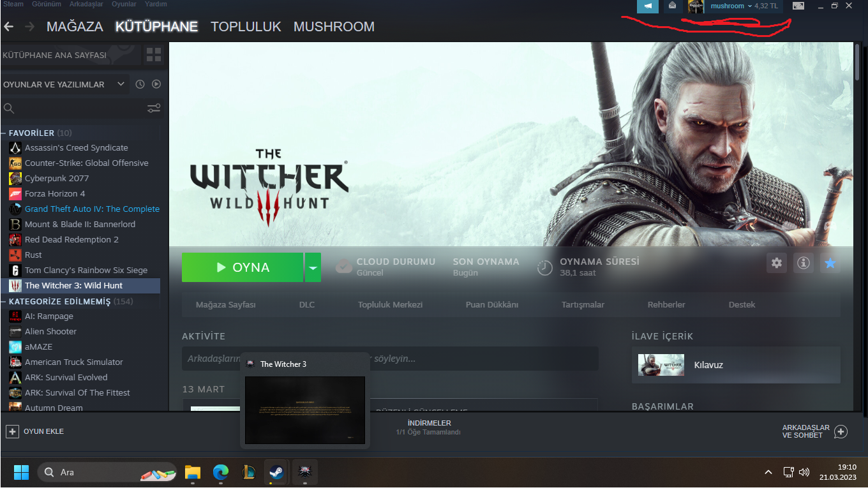Click the activity post input box
868x490 pixels.
[x=390, y=359]
